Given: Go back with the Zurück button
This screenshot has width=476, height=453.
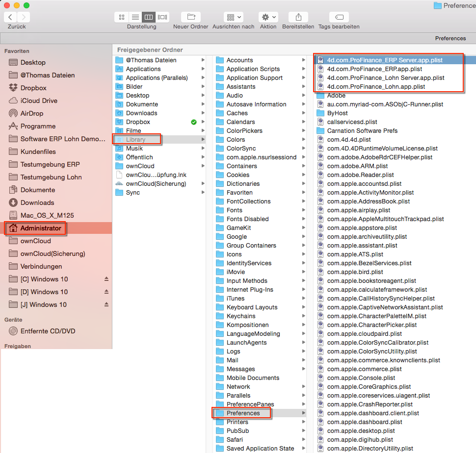Looking at the screenshot, I should [10, 17].
